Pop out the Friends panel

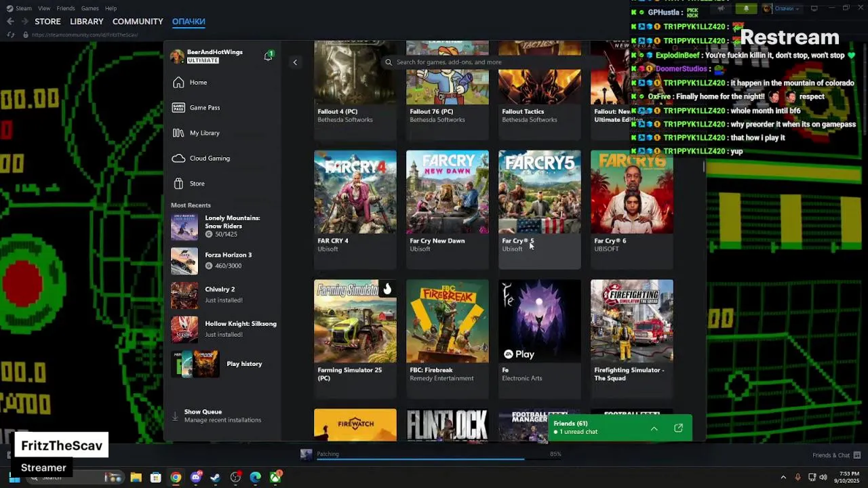pyautogui.click(x=678, y=428)
